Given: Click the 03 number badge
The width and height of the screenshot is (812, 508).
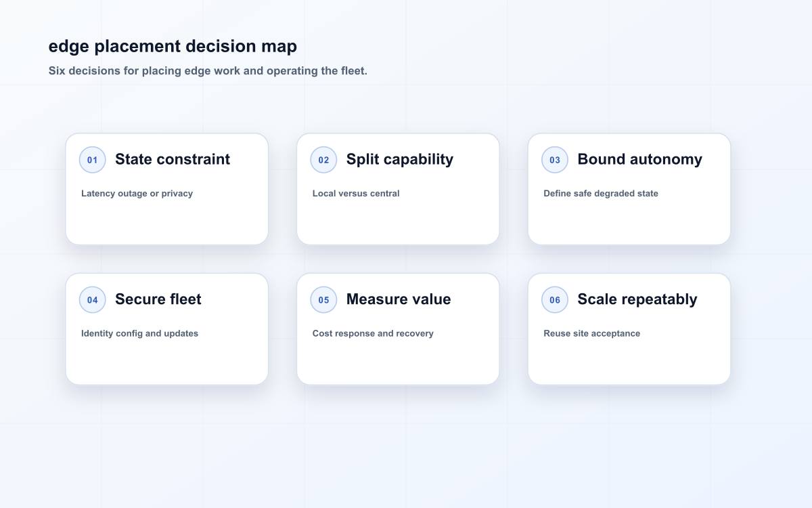Looking at the screenshot, I should pyautogui.click(x=555, y=160).
